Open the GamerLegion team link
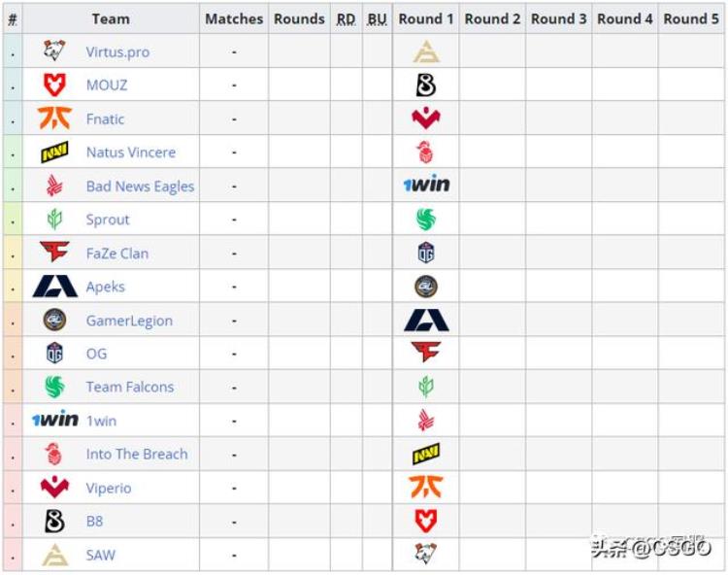728x575 pixels. [129, 321]
